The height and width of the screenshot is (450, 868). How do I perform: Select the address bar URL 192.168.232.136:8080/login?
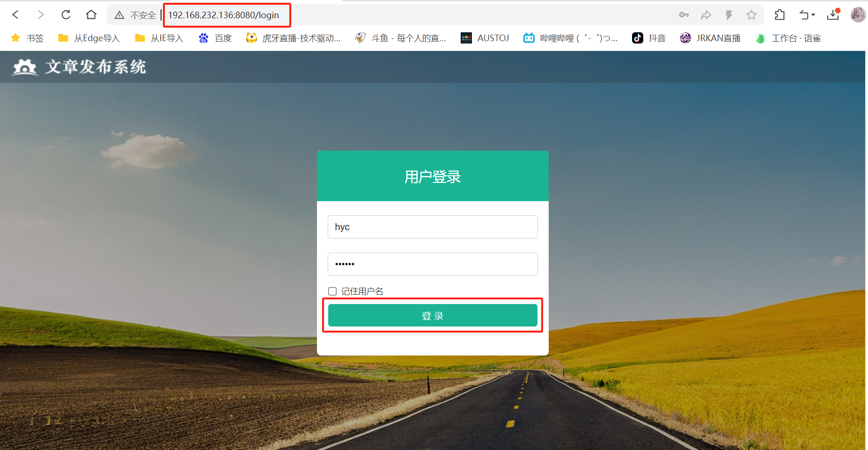(x=223, y=15)
